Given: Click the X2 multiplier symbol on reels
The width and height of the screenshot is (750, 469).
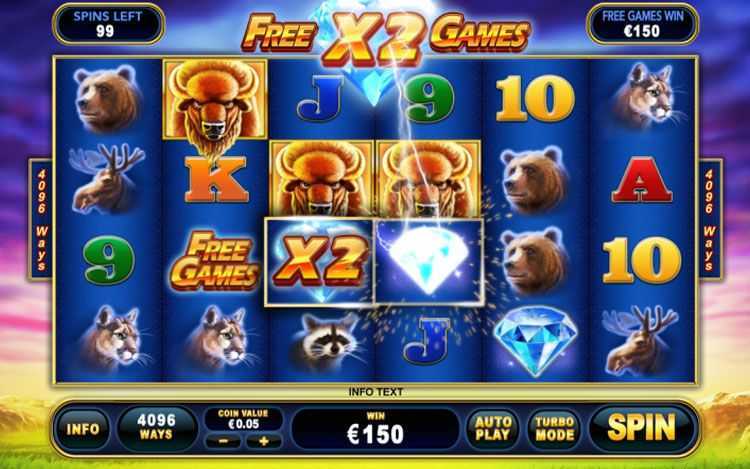Looking at the screenshot, I should [319, 262].
